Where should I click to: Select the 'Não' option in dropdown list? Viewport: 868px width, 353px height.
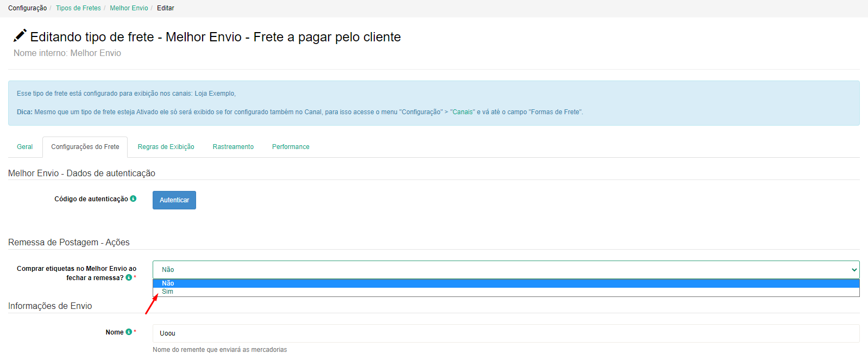pos(506,283)
